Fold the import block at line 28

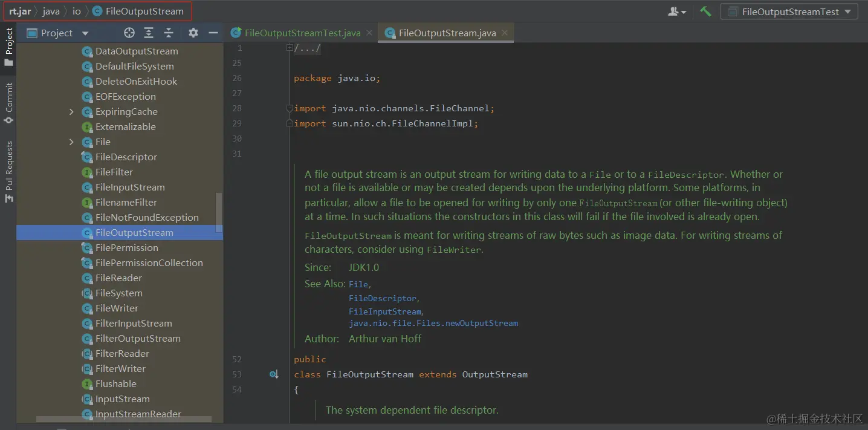tap(290, 108)
